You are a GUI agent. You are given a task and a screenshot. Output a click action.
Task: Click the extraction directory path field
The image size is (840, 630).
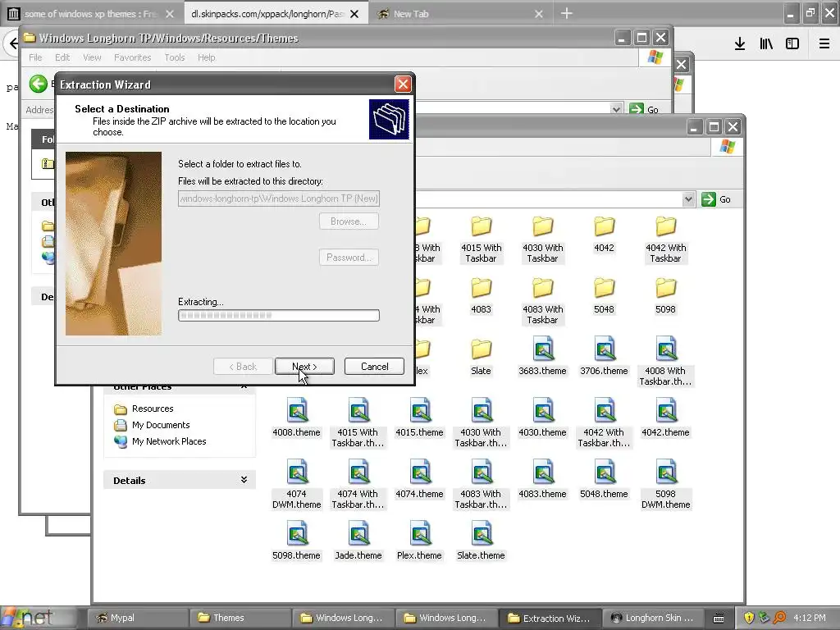(x=279, y=199)
